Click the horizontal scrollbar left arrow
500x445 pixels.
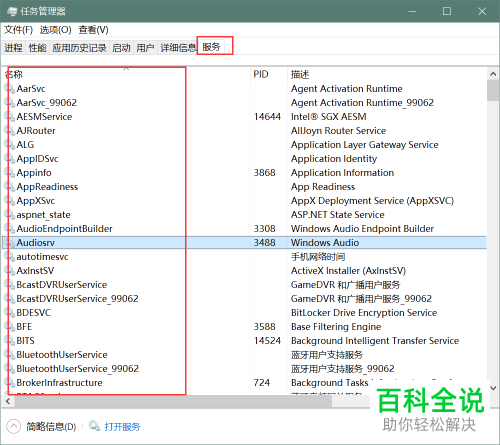tap(8, 401)
